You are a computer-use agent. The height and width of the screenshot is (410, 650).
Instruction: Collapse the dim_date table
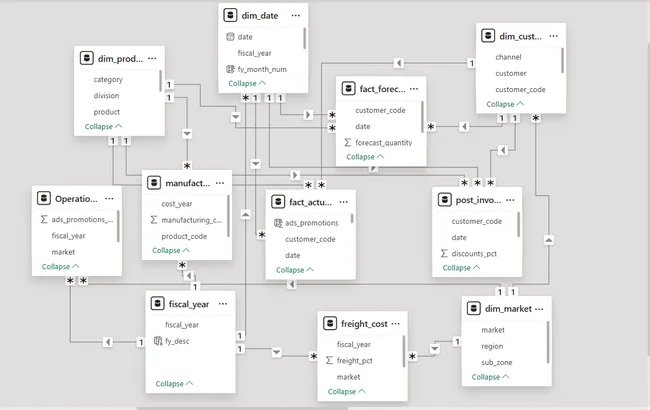(247, 83)
